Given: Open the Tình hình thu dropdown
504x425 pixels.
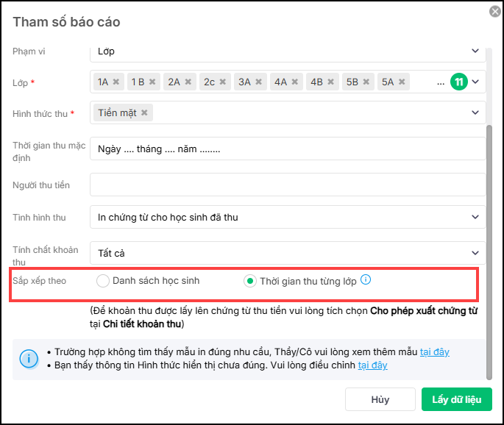Looking at the screenshot, I should point(475,217).
